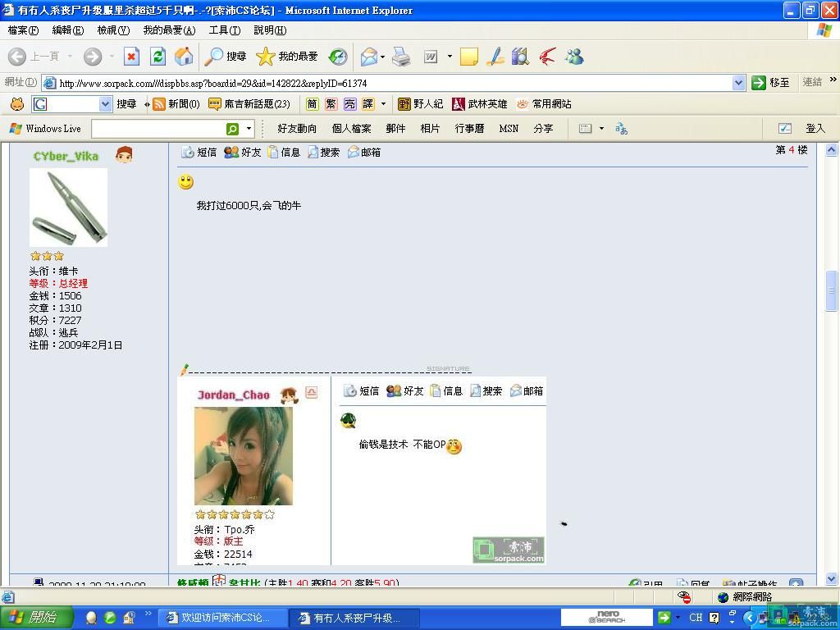Click the Messenger buddies icon in toolbar
The image size is (840, 630).
pyautogui.click(x=574, y=56)
